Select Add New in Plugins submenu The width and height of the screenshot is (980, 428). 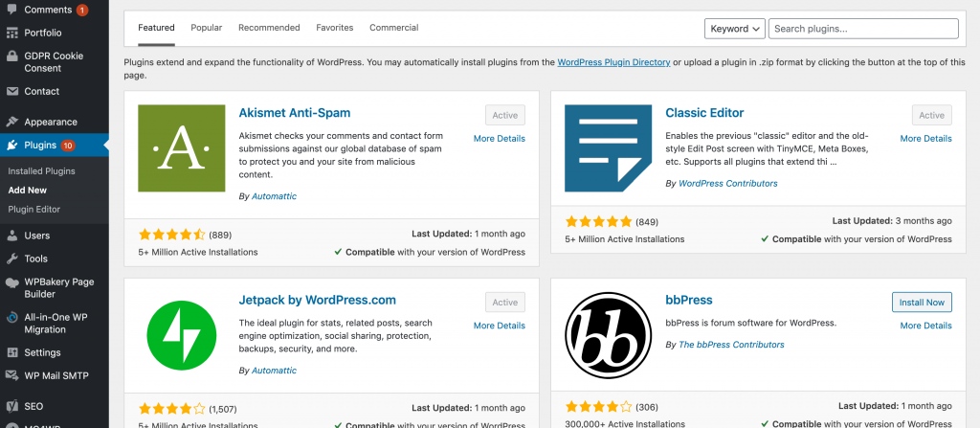[x=28, y=191]
